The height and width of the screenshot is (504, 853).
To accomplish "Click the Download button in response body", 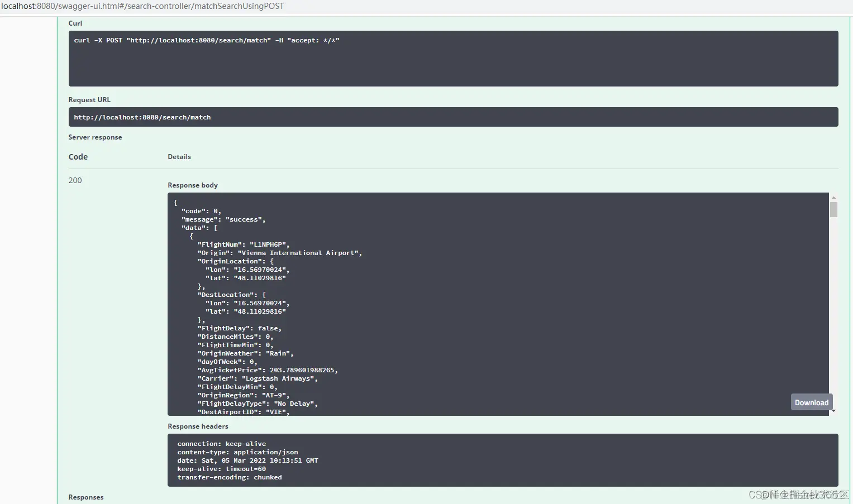I will [811, 402].
